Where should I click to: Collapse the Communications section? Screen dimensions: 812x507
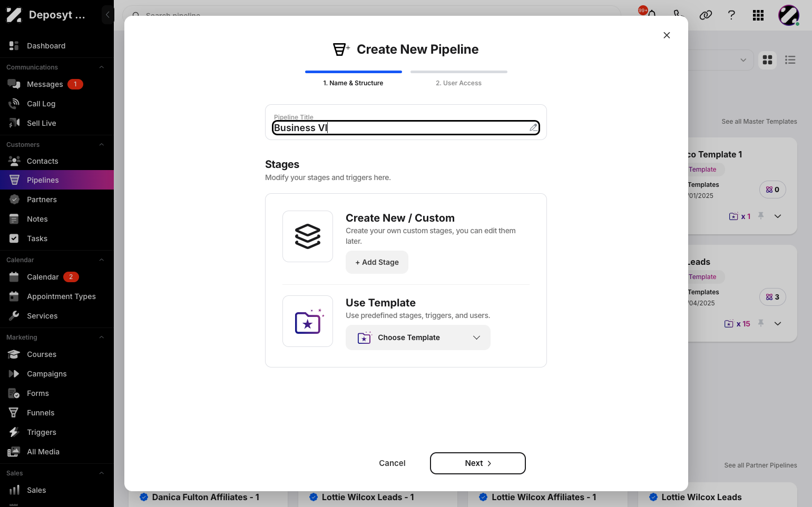click(x=102, y=67)
